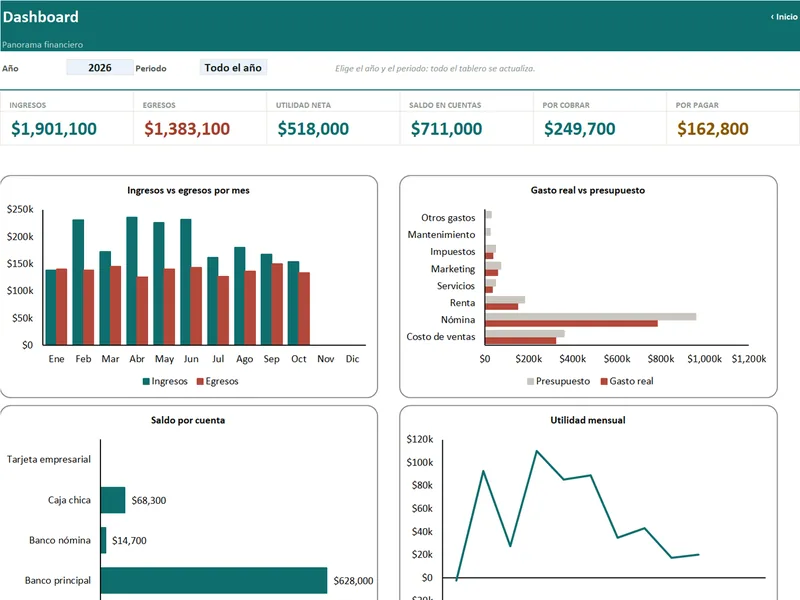The height and width of the screenshot is (600, 800).
Task: Select the Dashboard title
Action: tap(40, 17)
